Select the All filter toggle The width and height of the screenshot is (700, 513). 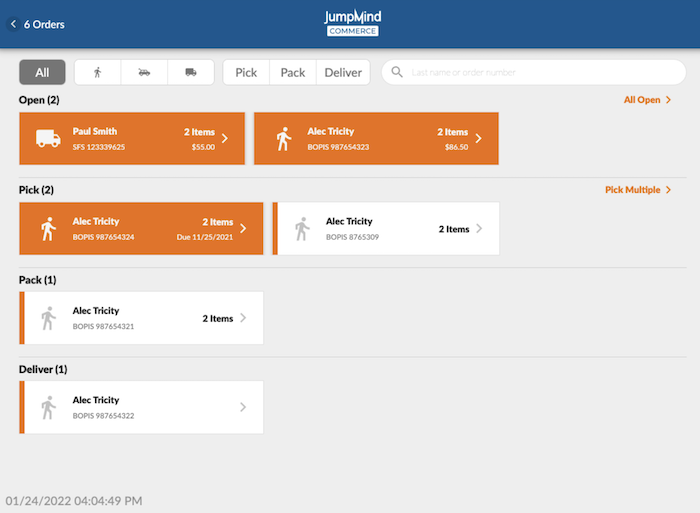click(42, 72)
